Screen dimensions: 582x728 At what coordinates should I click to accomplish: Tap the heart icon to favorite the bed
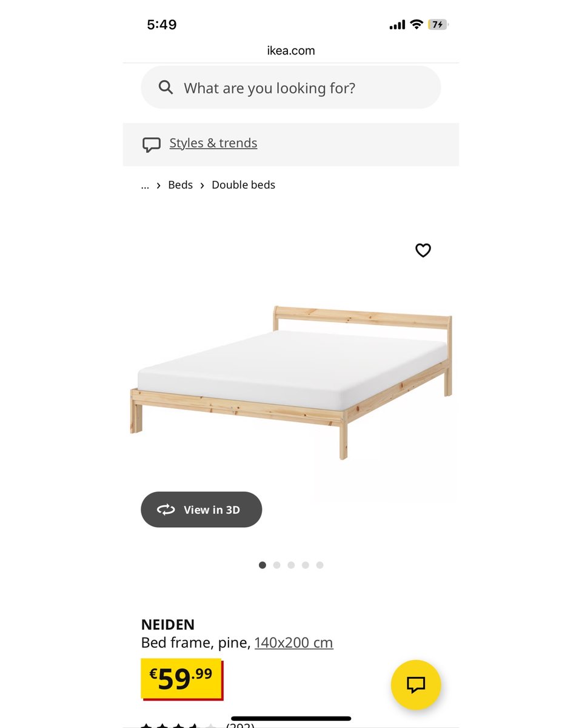(x=423, y=251)
